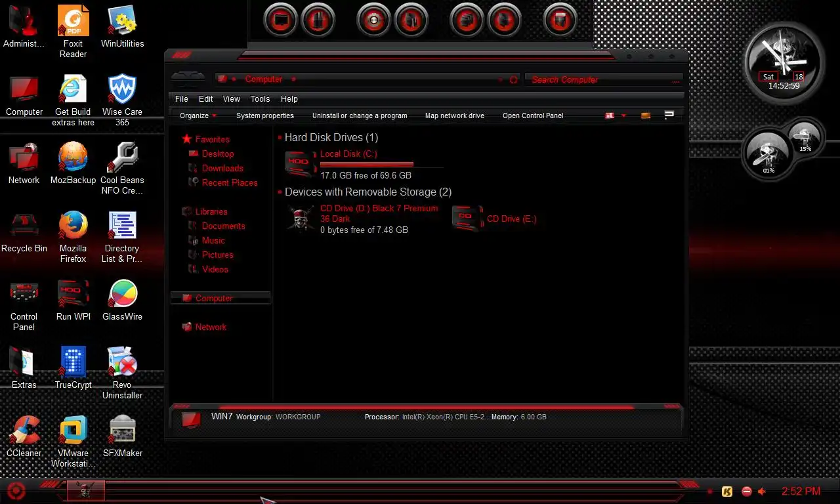Click the monitor icon in the top dock
The image size is (840, 504).
(x=281, y=20)
